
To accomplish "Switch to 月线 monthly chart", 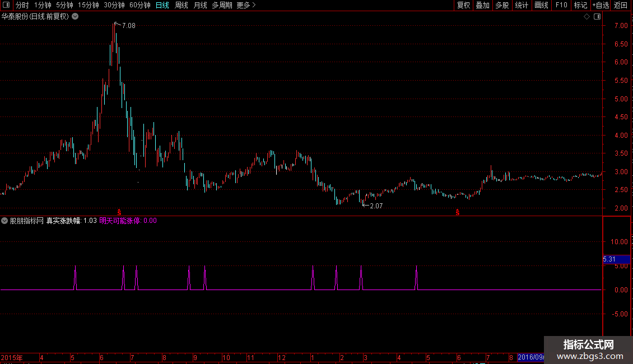I will coord(200,5).
